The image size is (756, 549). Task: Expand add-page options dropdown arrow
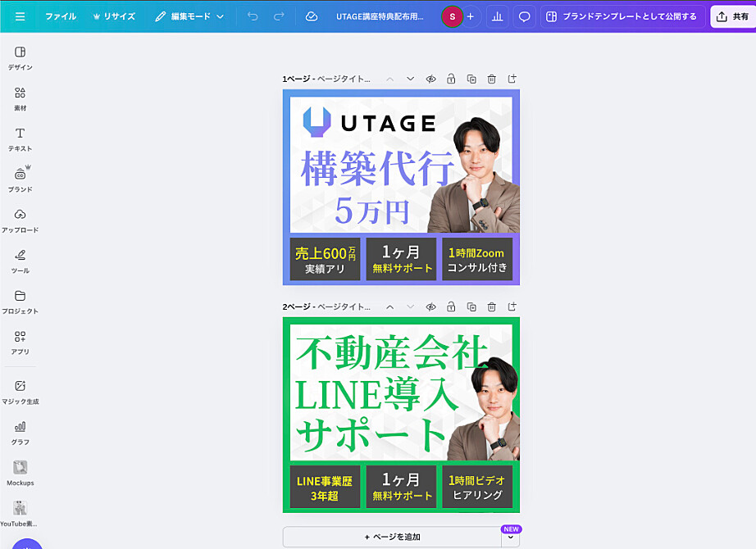(511, 538)
